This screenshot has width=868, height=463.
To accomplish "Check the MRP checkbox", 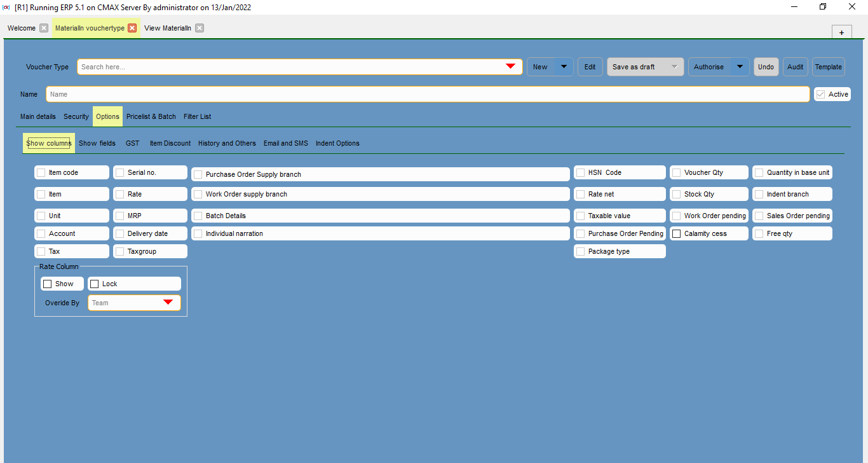I will [x=120, y=216].
